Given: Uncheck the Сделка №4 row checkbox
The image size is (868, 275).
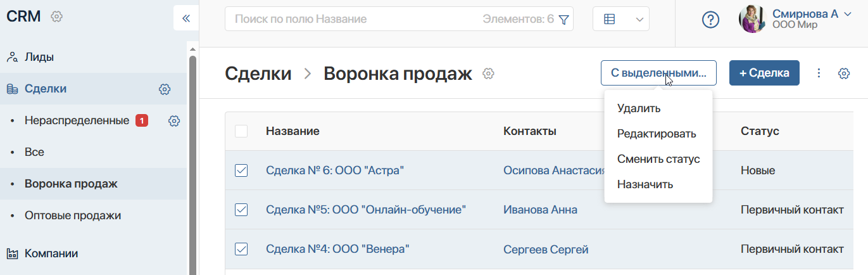Looking at the screenshot, I should tap(241, 250).
